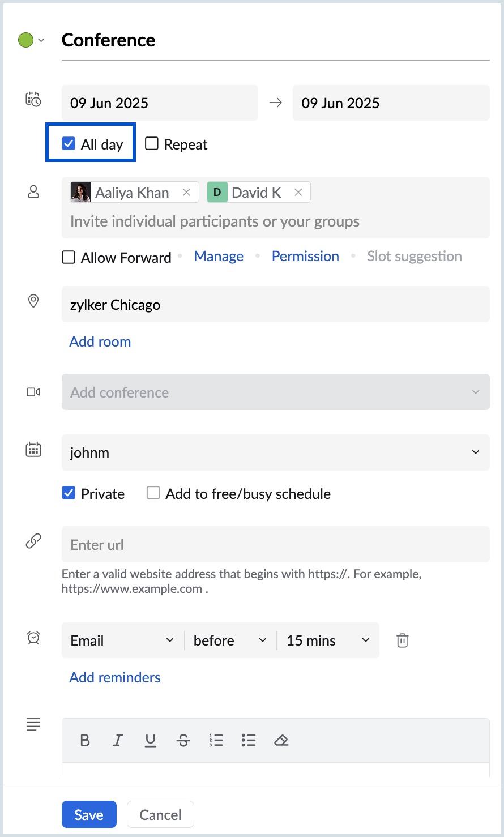The width and height of the screenshot is (504, 837).
Task: Apply Underline formatting in description
Action: (151, 740)
